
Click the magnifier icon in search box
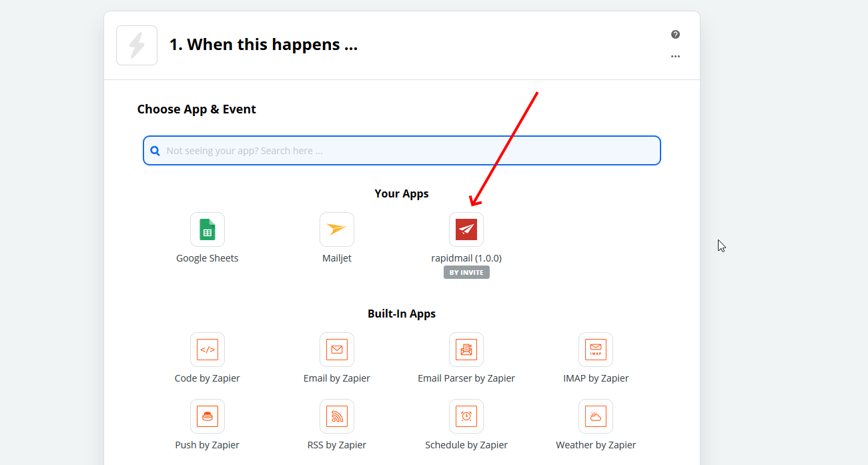point(155,151)
